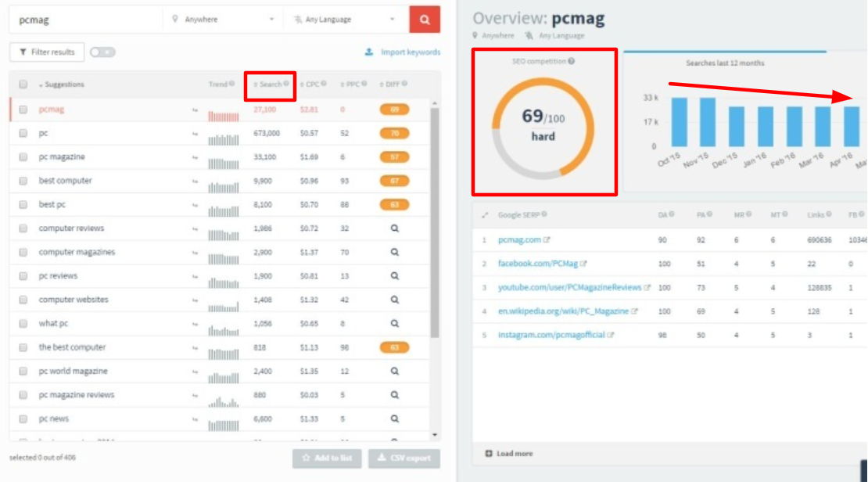Tick the checkbox for best computer row
The height and width of the screenshot is (485, 868).
pos(23,181)
